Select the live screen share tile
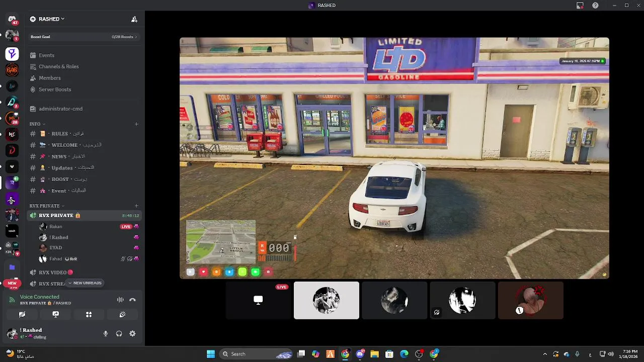 pyautogui.click(x=258, y=300)
